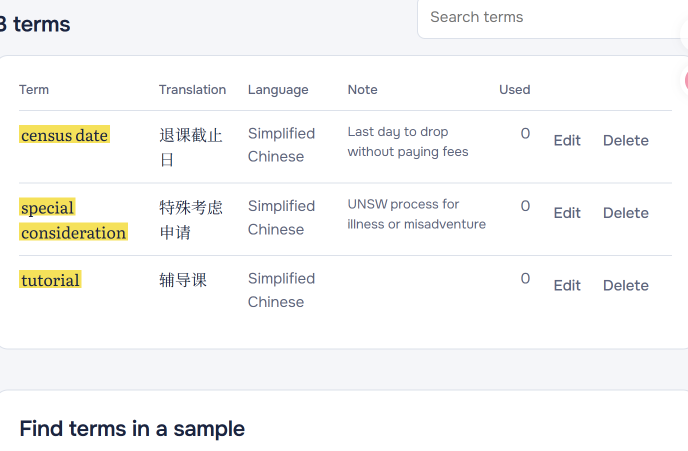Click the used count 0 for census date
Image resolution: width=688 pixels, height=451 pixels.
click(525, 133)
